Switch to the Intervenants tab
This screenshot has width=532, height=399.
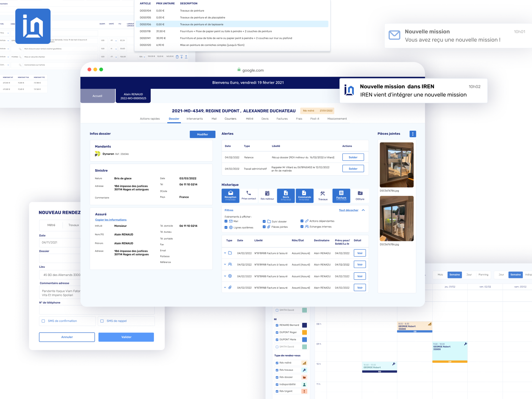click(x=195, y=119)
